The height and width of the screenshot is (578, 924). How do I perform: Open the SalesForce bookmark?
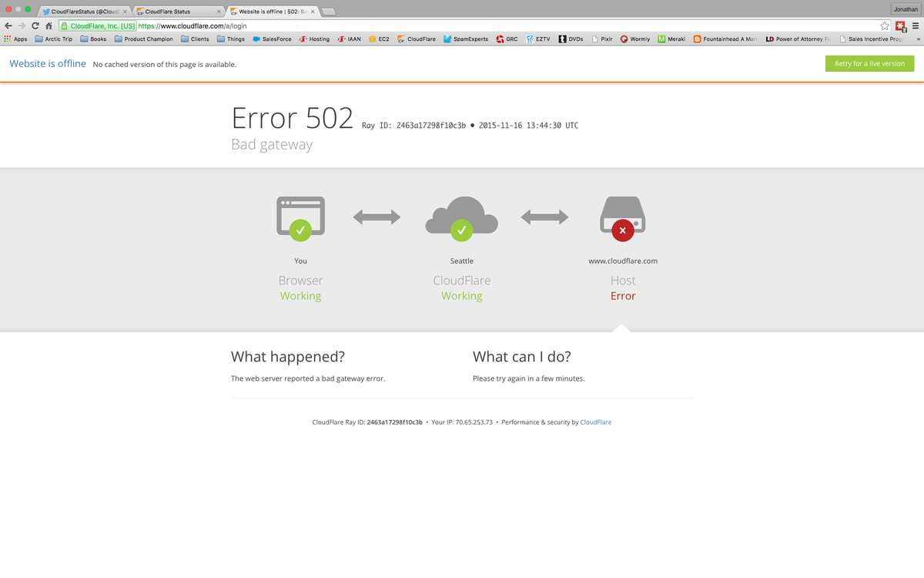tap(272, 39)
